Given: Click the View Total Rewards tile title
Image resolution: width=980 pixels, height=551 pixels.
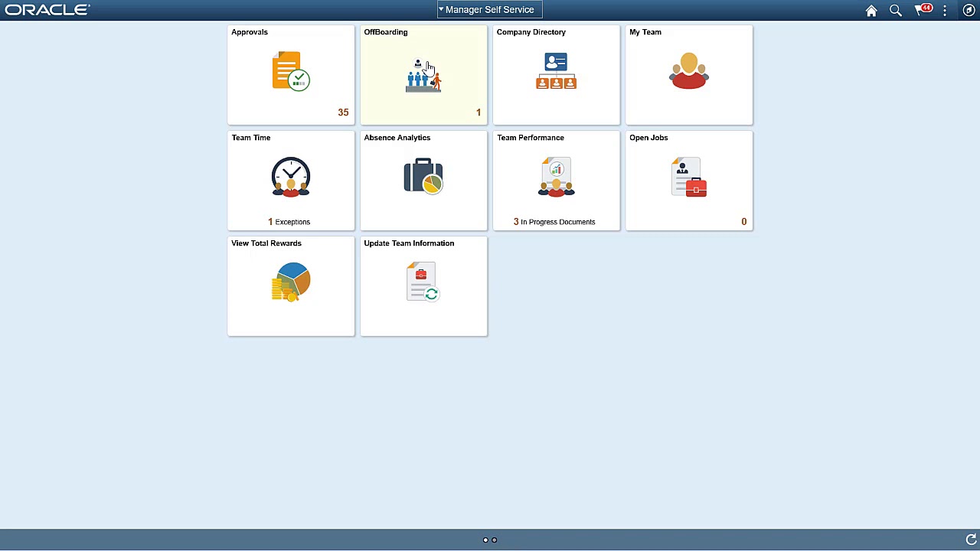Looking at the screenshot, I should (266, 243).
